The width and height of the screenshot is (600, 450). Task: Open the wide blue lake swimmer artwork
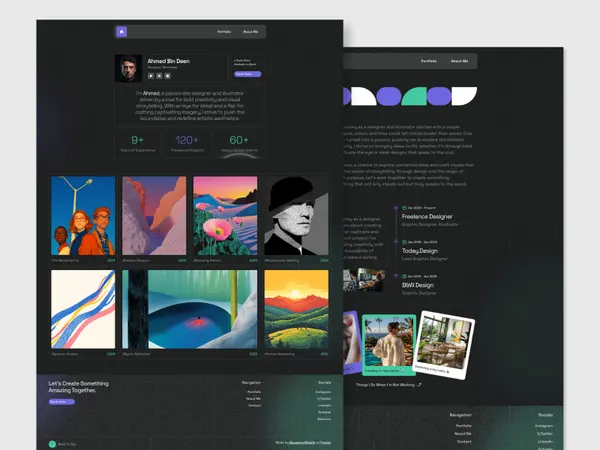coord(190,309)
